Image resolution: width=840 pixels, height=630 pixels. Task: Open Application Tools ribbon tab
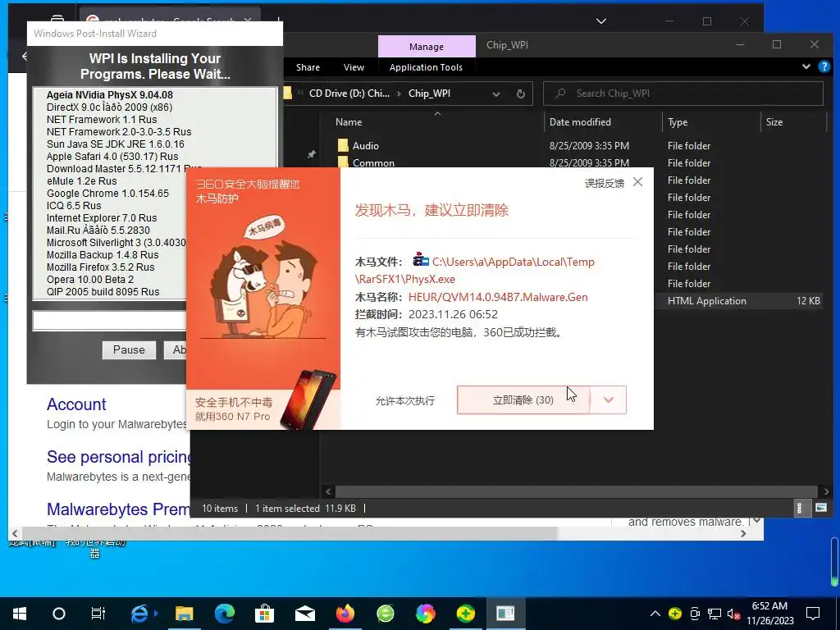(426, 67)
